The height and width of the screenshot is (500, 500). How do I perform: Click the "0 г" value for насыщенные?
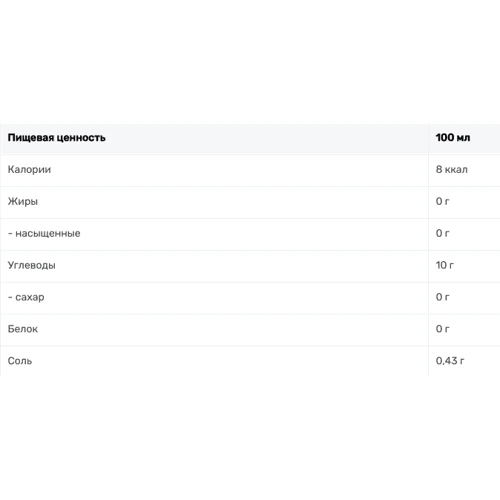tap(442, 233)
